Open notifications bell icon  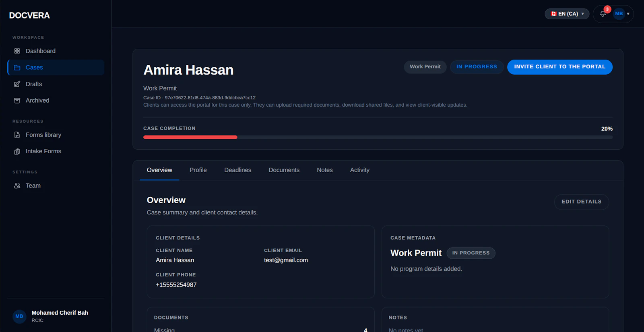click(603, 14)
